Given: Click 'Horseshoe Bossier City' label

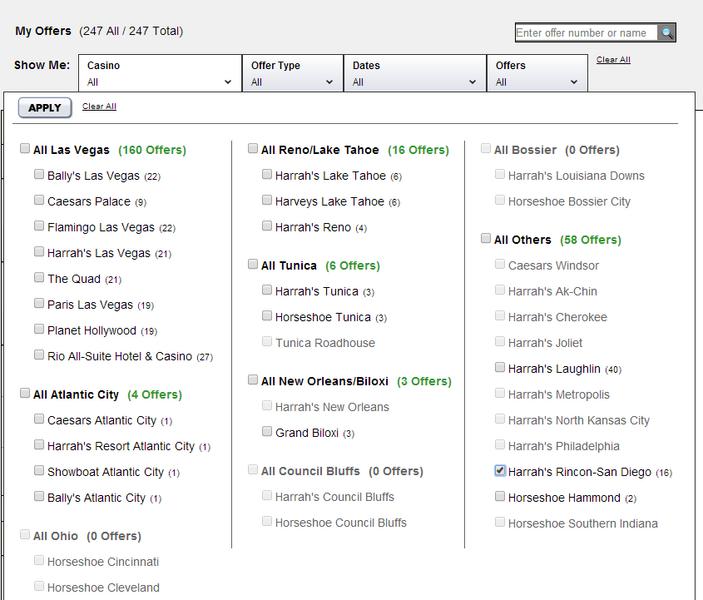Looking at the screenshot, I should click(569, 202).
